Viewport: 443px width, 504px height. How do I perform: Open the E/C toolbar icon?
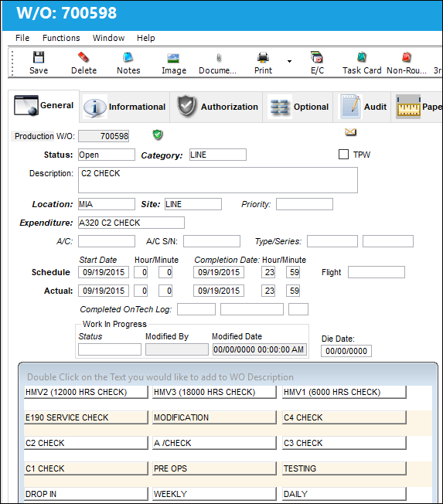(x=317, y=57)
